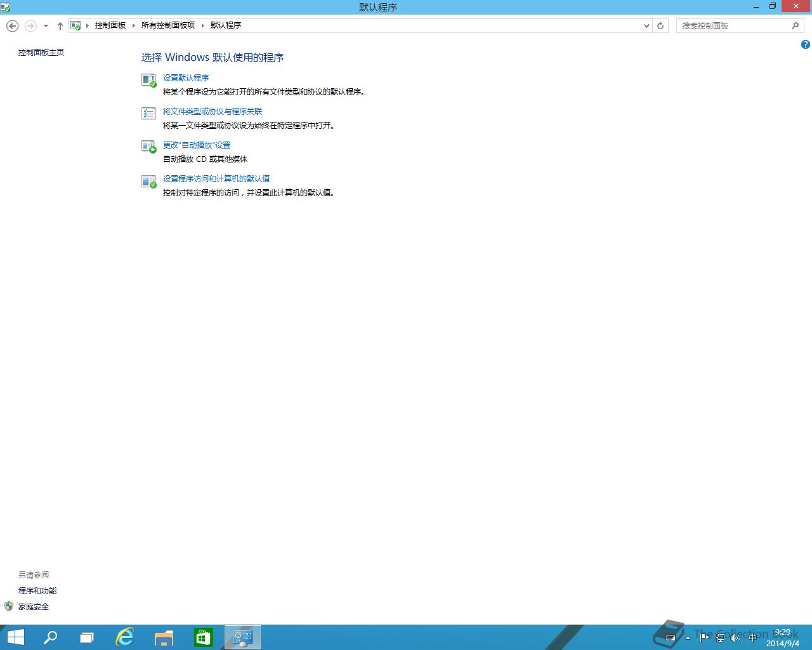Click the forward navigation arrow
The image size is (812, 650).
coord(30,25)
